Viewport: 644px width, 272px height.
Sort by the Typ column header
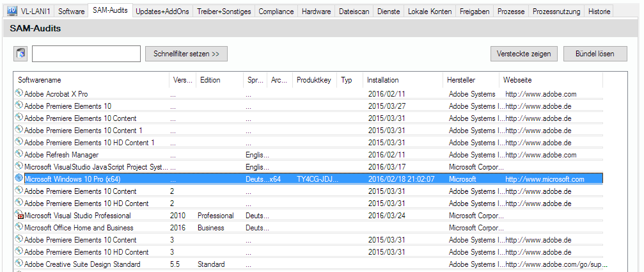tap(350, 80)
